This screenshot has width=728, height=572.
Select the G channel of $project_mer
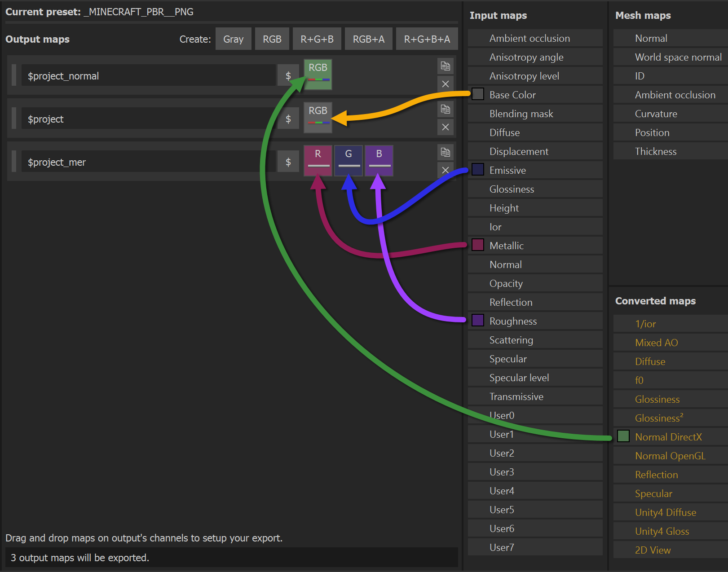tap(349, 160)
